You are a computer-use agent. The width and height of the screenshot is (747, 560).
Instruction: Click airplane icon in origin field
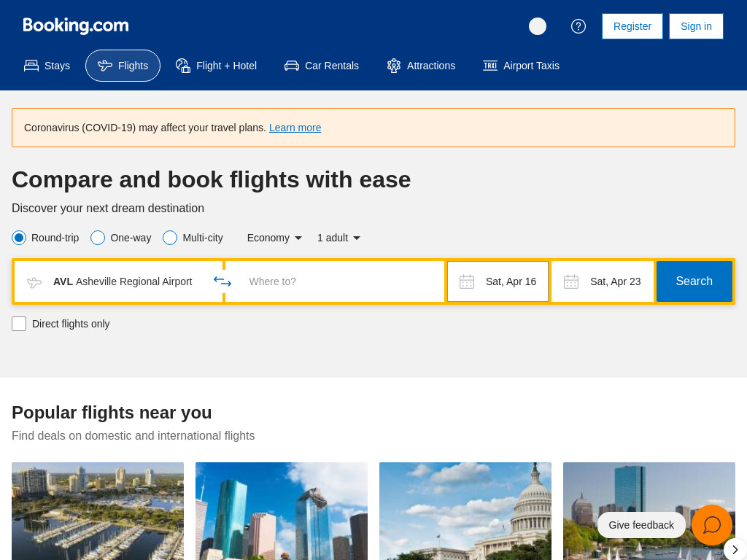tap(34, 282)
